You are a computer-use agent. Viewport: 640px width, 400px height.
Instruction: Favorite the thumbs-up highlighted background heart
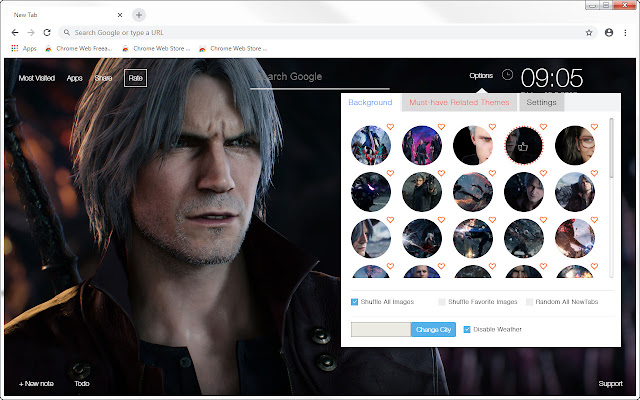click(x=543, y=127)
